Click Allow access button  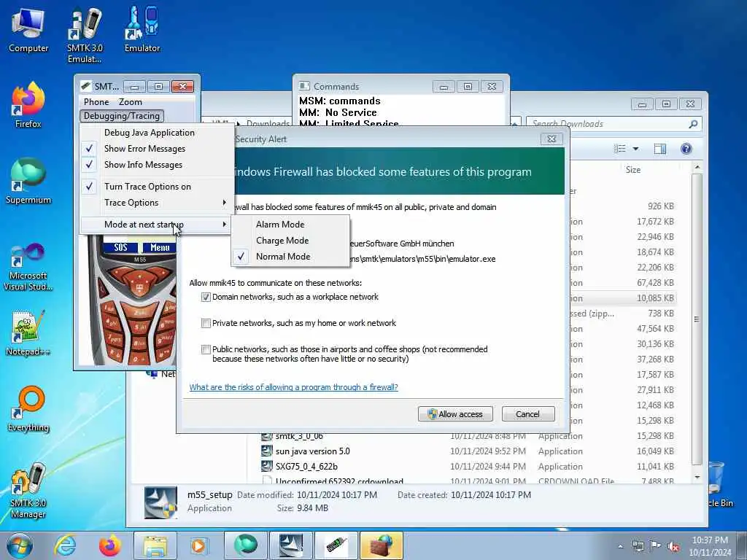(x=455, y=414)
